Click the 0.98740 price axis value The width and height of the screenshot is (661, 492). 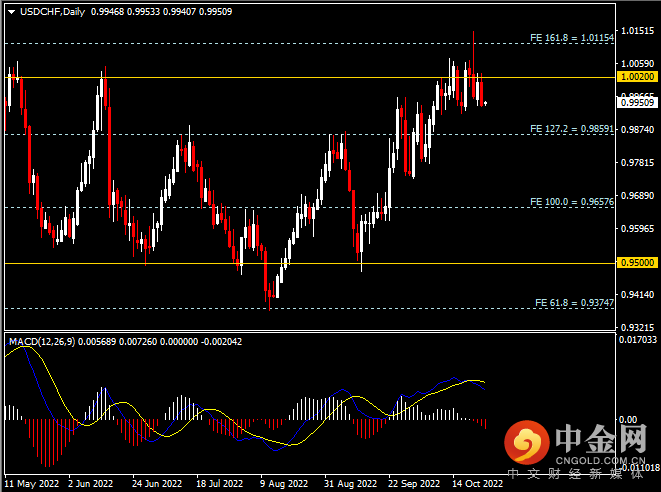(x=638, y=129)
